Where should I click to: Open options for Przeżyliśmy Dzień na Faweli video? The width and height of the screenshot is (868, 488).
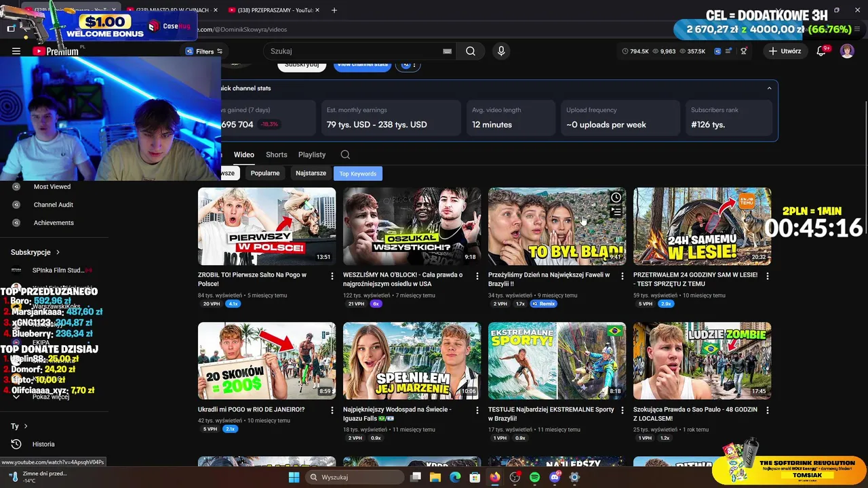(622, 276)
